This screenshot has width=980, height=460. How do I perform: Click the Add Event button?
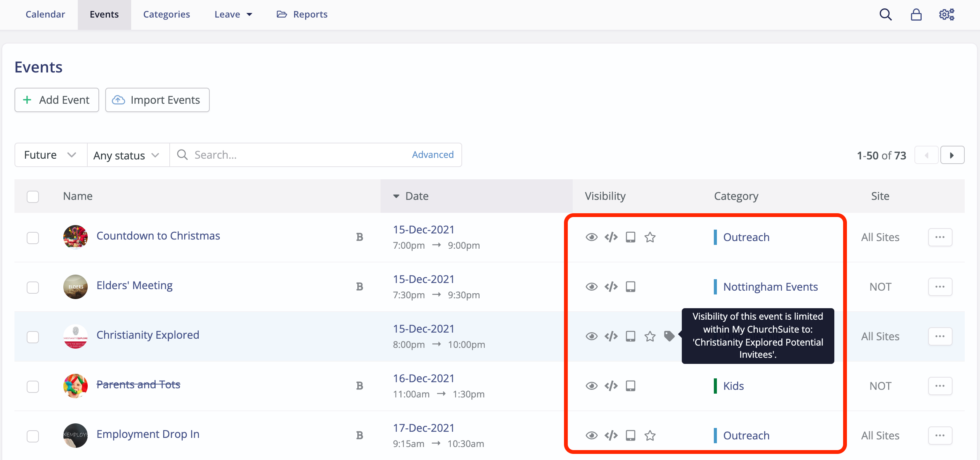point(56,100)
